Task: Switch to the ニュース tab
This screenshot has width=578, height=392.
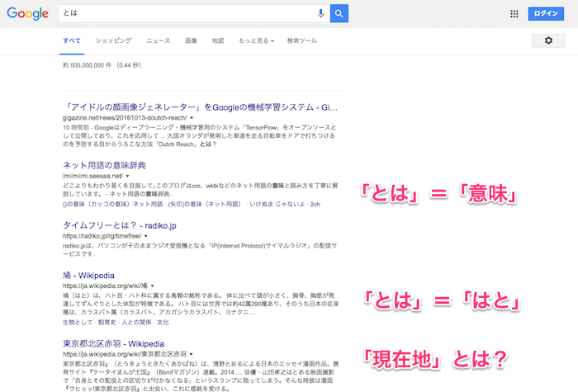Action: coord(159,40)
